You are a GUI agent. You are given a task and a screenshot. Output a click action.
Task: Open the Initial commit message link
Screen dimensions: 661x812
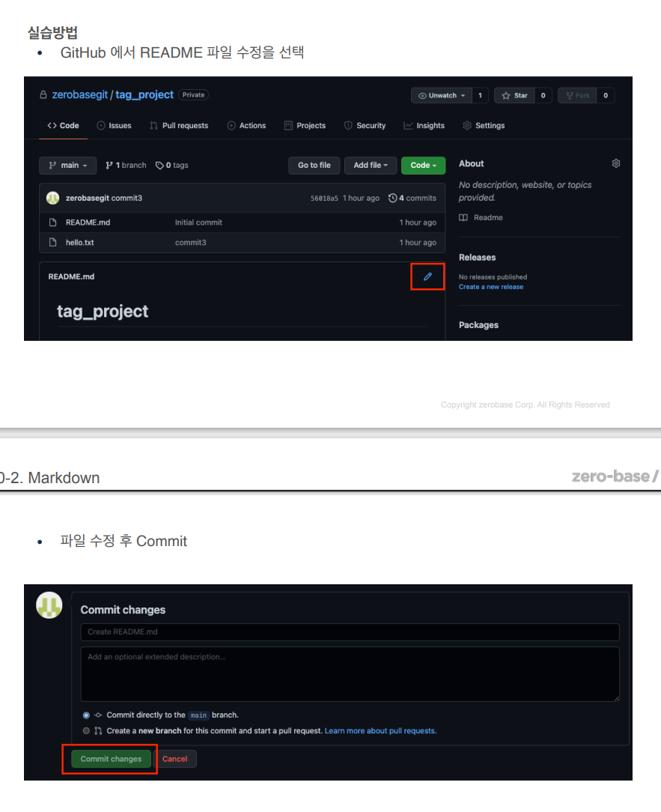point(198,222)
